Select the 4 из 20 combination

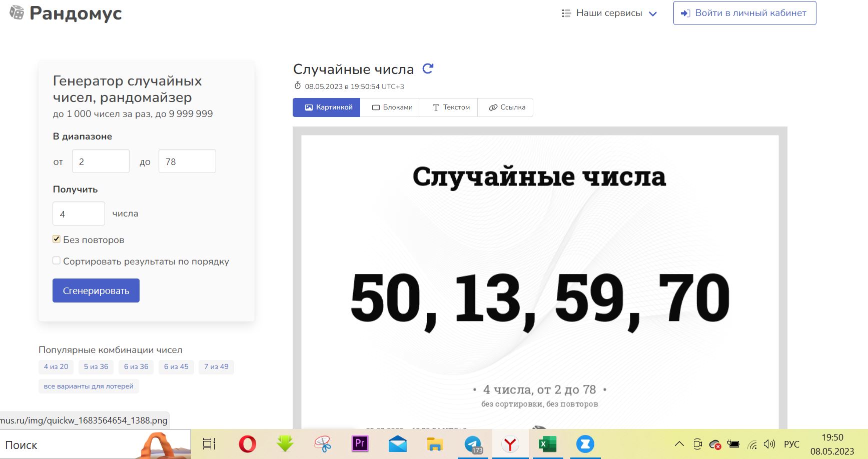(56, 367)
